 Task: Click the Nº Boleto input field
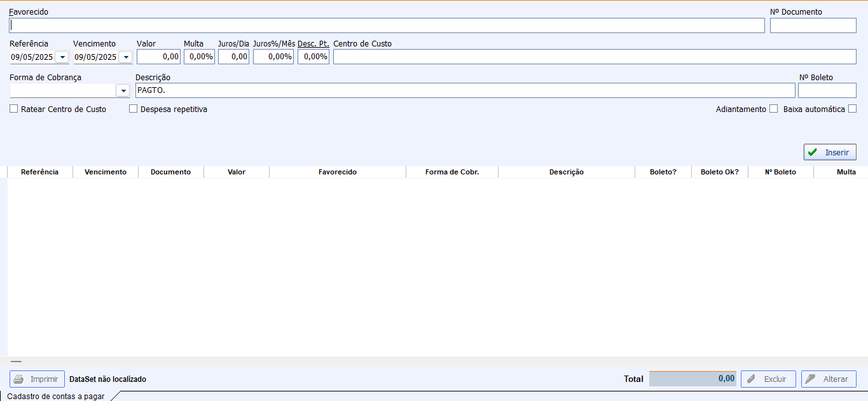pyautogui.click(x=827, y=90)
